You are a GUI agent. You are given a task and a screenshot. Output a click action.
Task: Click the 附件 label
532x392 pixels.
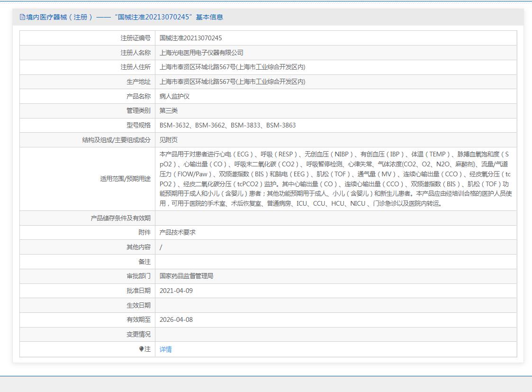(x=144, y=232)
